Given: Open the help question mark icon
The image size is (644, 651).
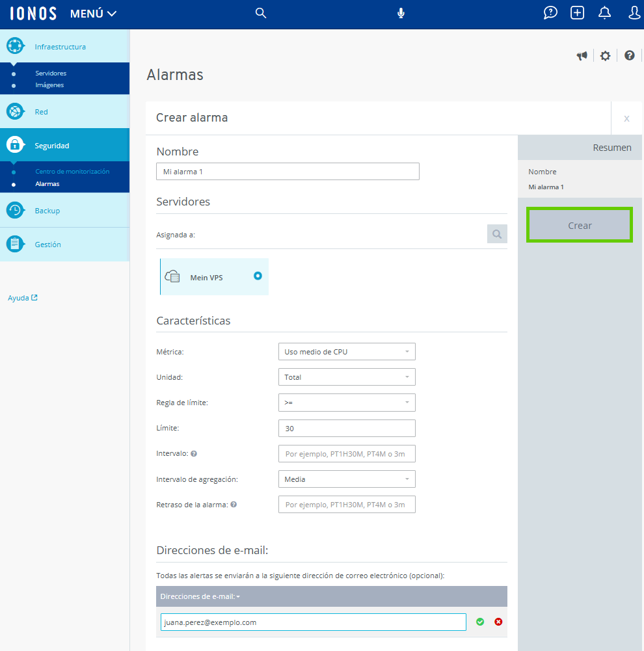Looking at the screenshot, I should [x=629, y=56].
